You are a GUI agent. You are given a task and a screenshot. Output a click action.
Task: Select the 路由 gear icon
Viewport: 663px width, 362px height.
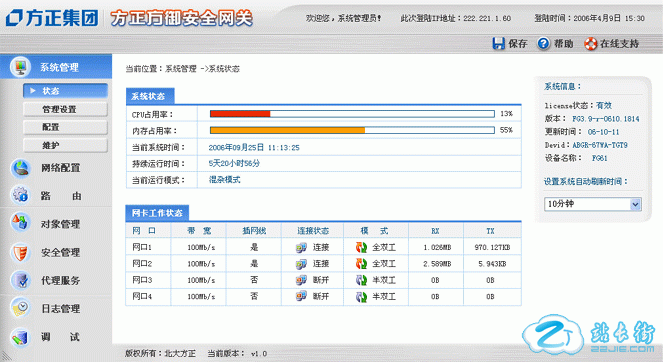pyautogui.click(x=20, y=195)
